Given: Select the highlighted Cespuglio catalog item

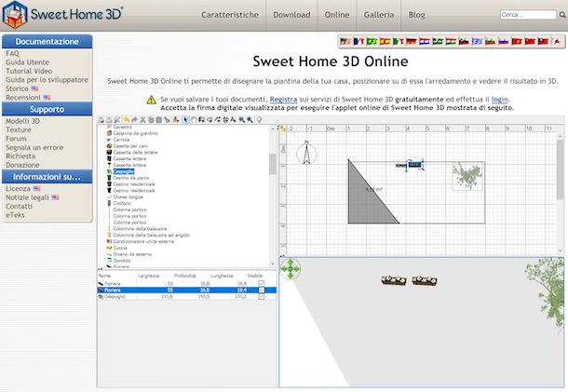Looking at the screenshot, I should [124, 171].
